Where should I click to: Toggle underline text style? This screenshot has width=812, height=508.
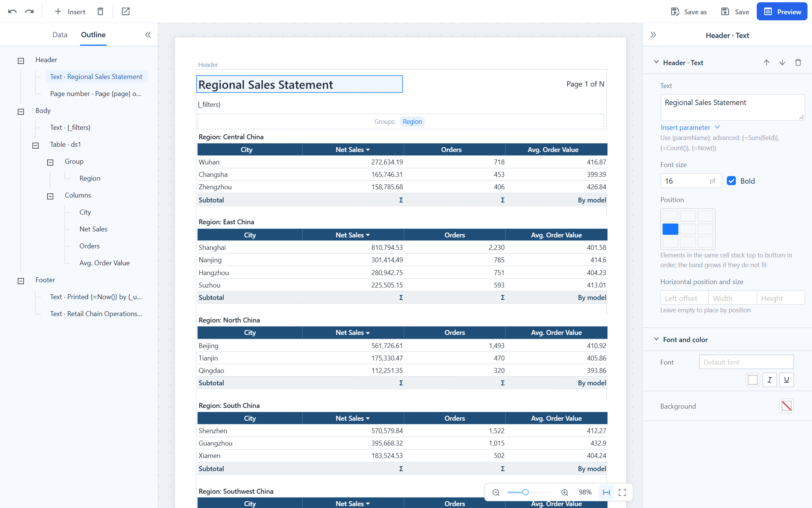[x=786, y=380]
